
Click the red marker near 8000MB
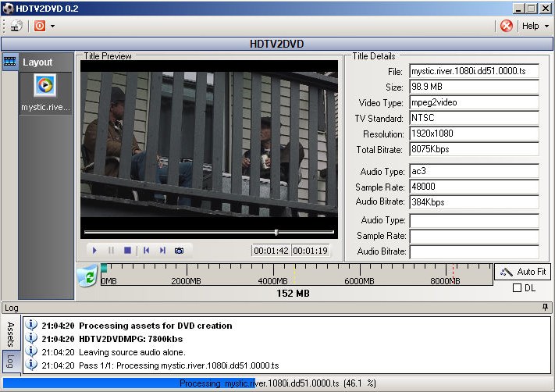pos(453,274)
